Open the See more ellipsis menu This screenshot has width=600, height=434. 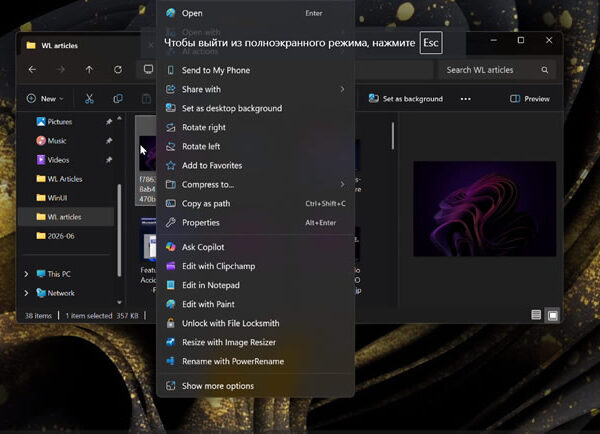[x=466, y=99]
